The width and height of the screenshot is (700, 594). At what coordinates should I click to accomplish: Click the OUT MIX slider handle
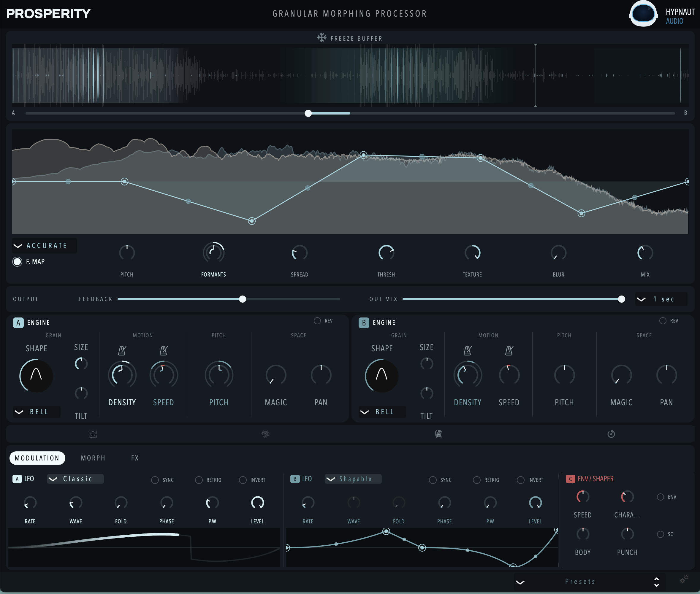coord(622,299)
